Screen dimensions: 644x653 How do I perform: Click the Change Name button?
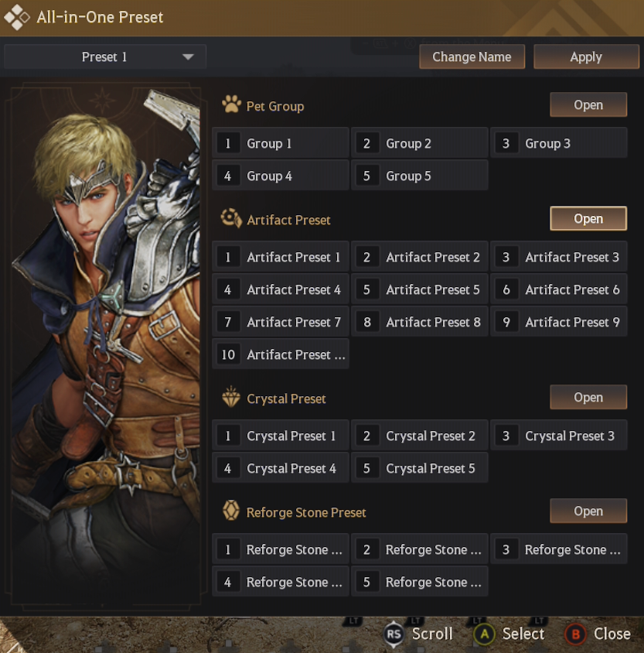click(x=472, y=57)
